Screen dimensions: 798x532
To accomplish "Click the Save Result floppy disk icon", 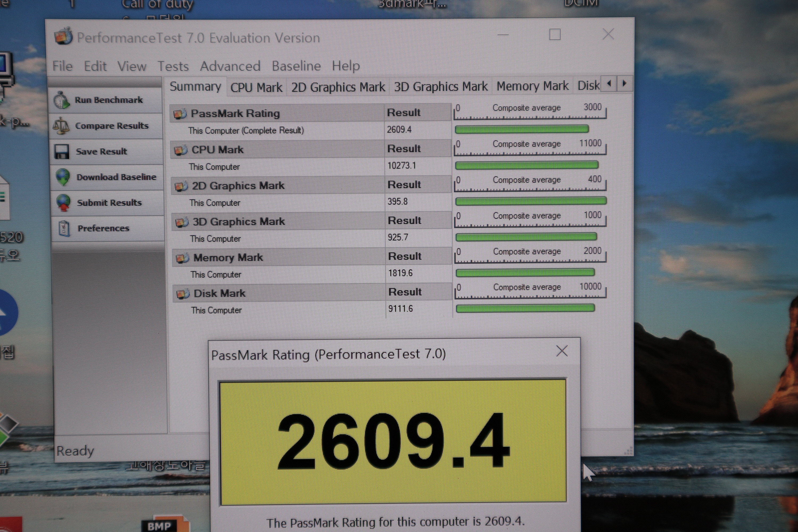I will [62, 152].
